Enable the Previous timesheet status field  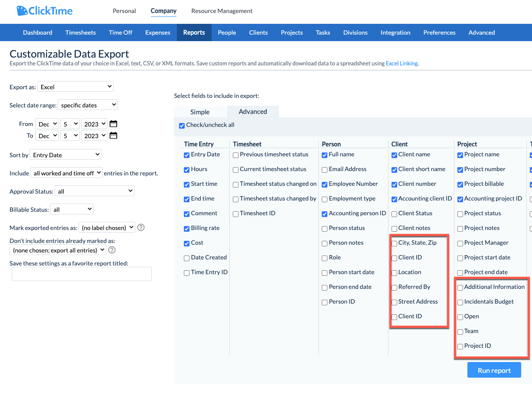(235, 155)
